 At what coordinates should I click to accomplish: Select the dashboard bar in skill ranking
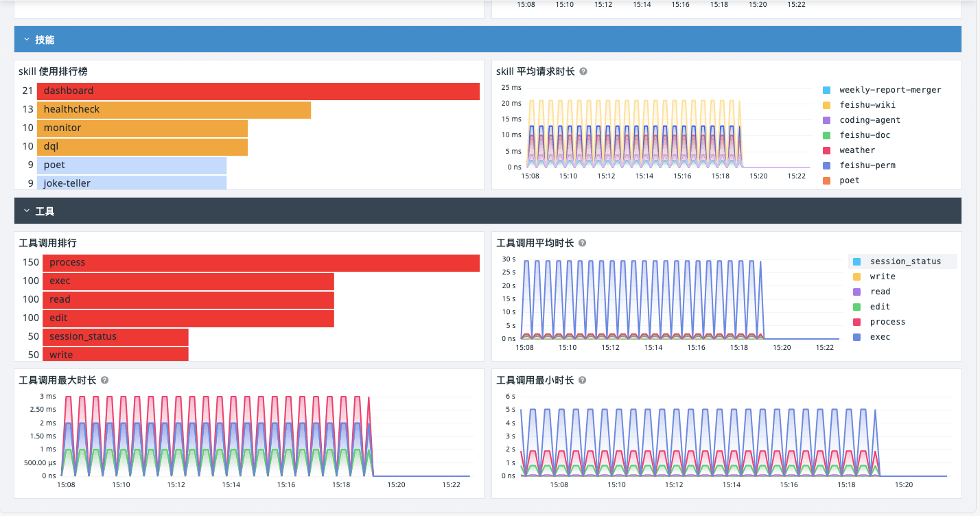tap(258, 91)
